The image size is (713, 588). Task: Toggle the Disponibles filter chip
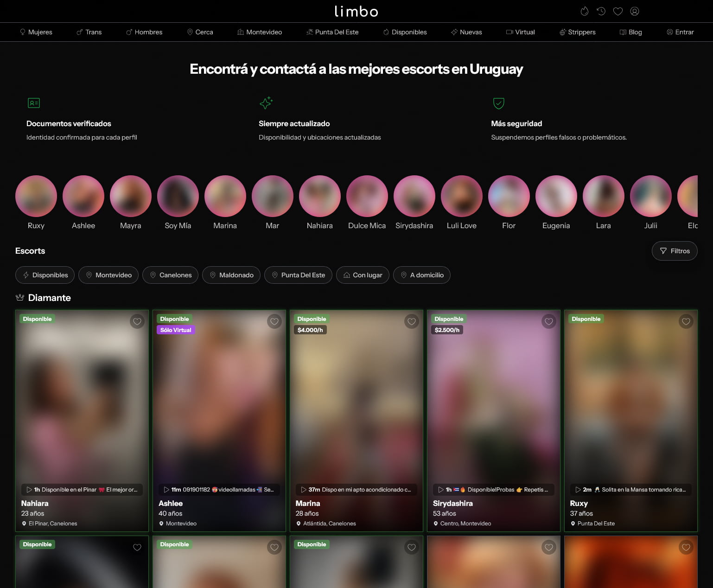pyautogui.click(x=45, y=275)
